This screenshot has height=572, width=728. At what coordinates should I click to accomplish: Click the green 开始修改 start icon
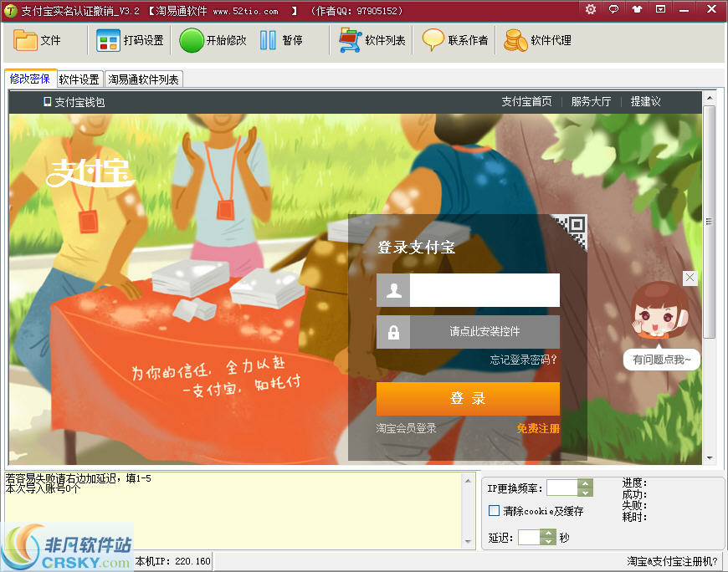[192, 40]
